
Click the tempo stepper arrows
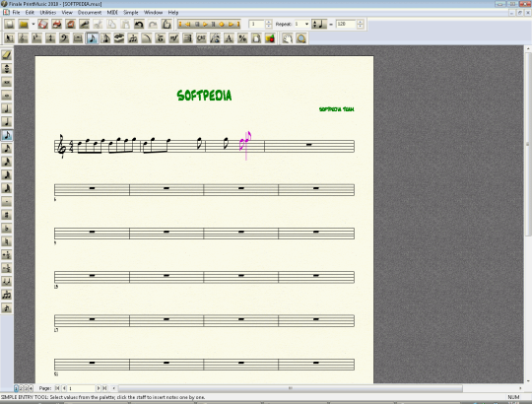360,24
